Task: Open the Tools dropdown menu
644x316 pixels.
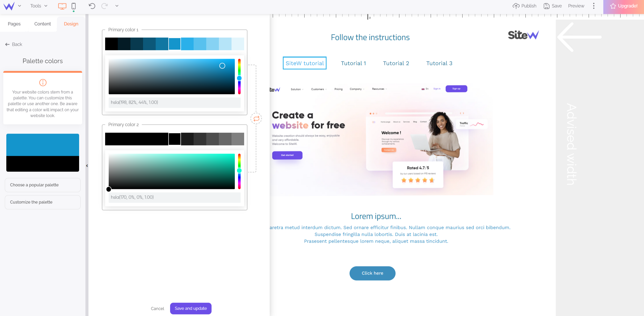Action: tap(39, 5)
